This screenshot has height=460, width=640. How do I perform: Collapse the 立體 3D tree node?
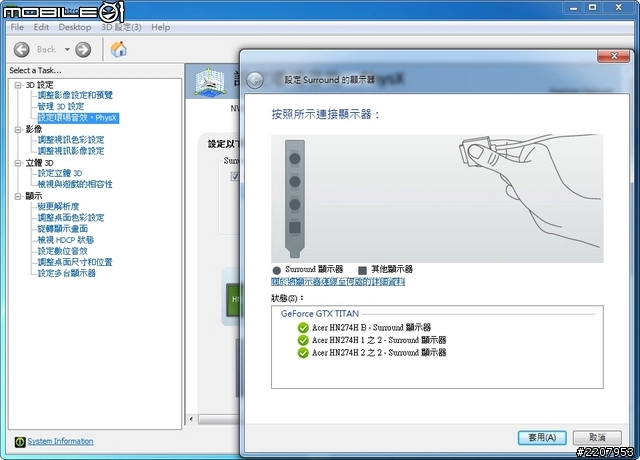(18, 163)
